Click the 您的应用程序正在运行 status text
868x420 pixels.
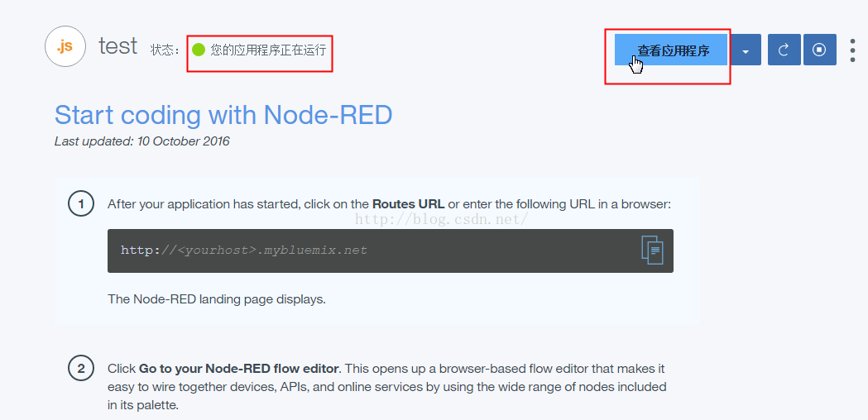coord(268,50)
